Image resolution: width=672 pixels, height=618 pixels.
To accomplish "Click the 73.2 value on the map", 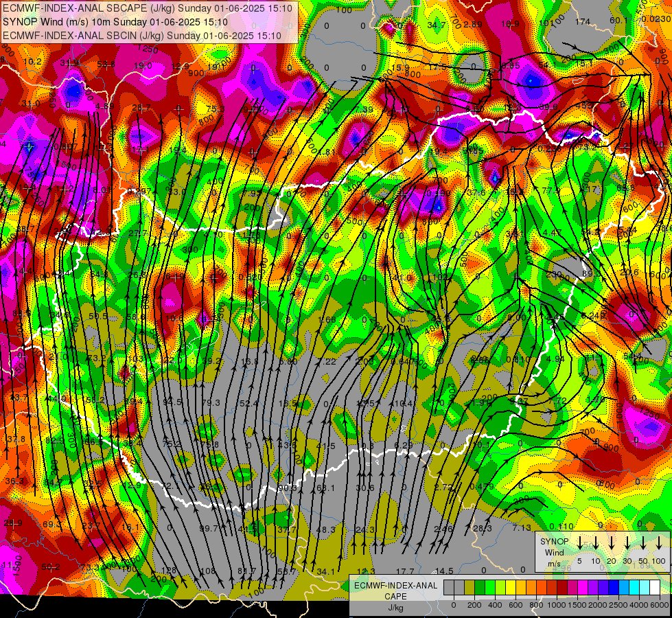I will click(96, 358).
